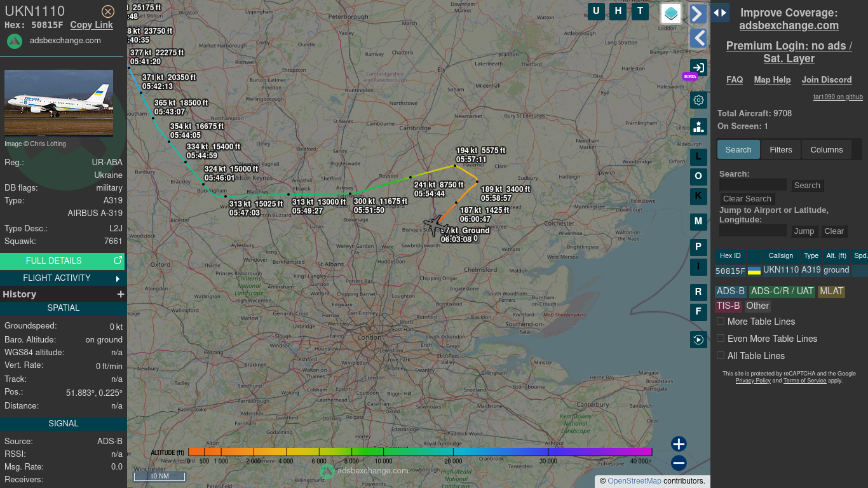Click the ADS-B source legend swatch
Screen dimensions: 868x488
(x=730, y=292)
